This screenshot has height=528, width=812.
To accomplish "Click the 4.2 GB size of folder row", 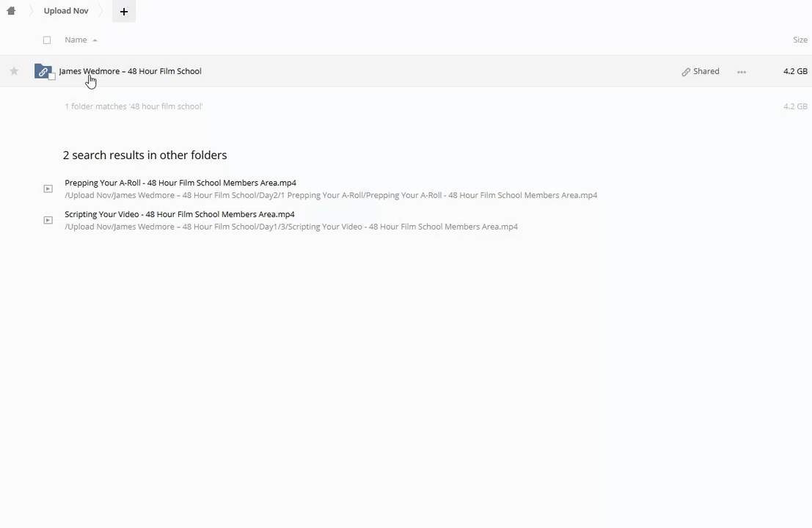I will point(794,71).
